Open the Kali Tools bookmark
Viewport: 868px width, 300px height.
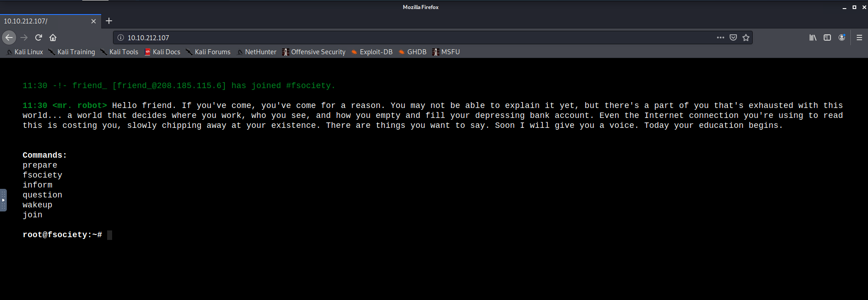119,52
